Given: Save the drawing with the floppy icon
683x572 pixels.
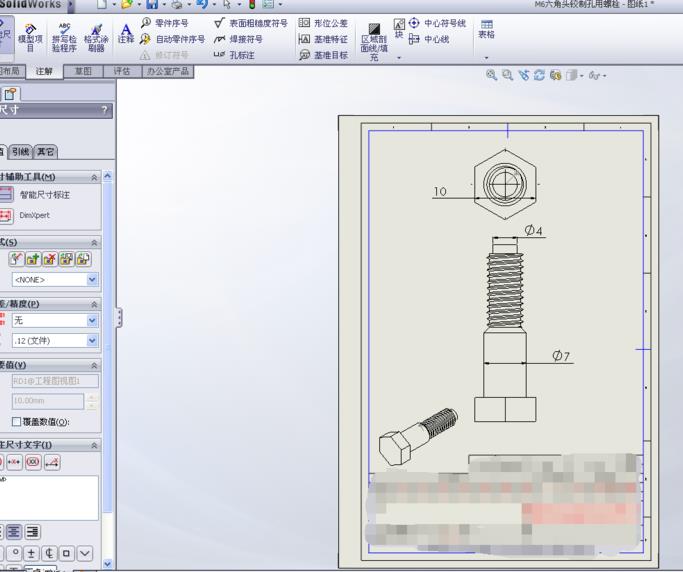Looking at the screenshot, I should pos(152,4).
